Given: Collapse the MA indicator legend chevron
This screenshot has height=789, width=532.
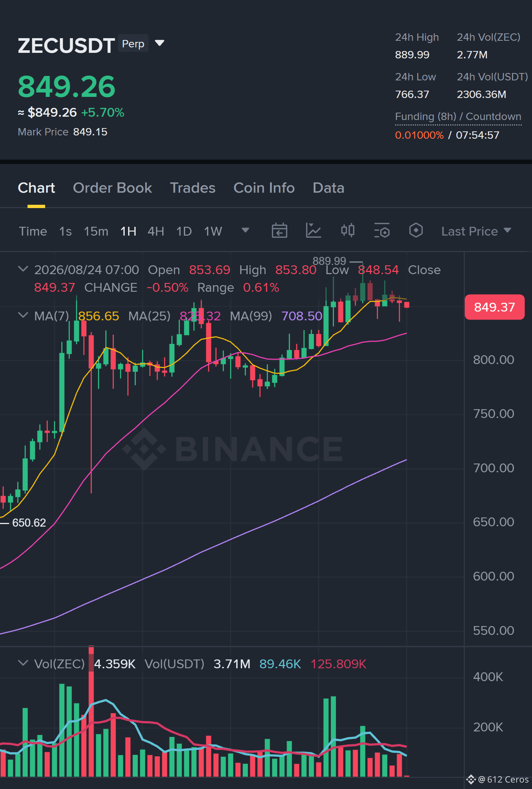Looking at the screenshot, I should pos(23,315).
